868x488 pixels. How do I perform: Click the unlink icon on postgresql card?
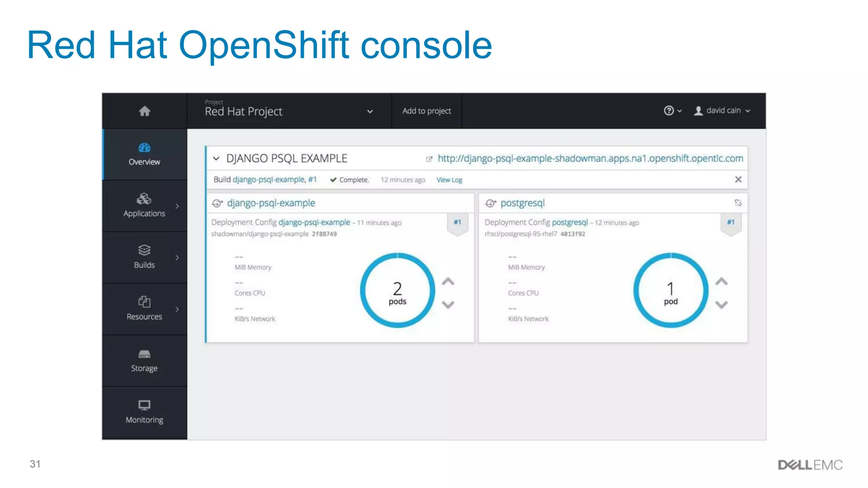click(738, 203)
